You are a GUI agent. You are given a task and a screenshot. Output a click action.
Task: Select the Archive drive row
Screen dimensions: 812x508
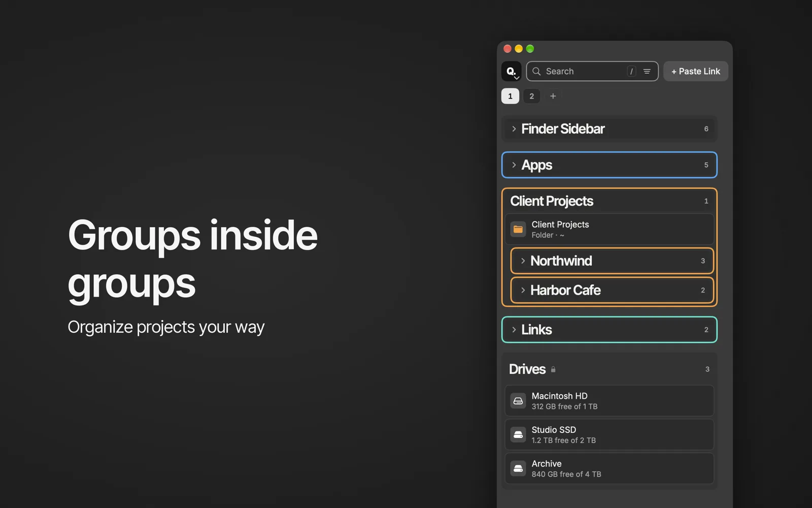click(x=610, y=468)
